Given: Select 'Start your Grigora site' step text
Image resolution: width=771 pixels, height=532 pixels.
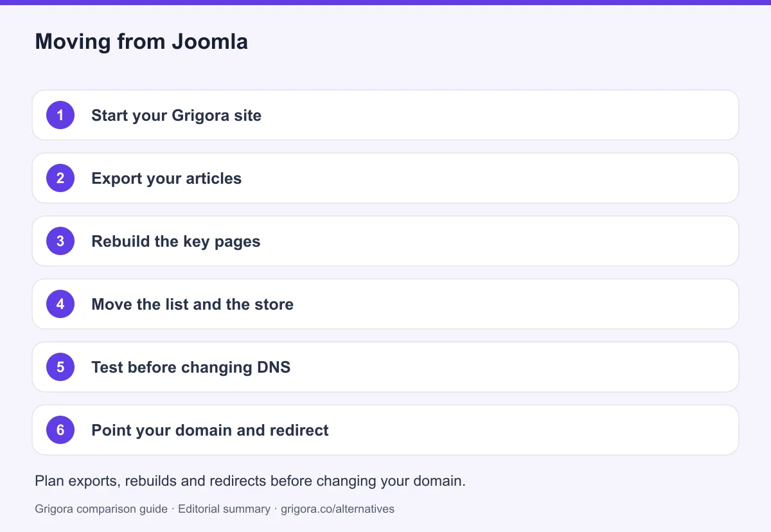Looking at the screenshot, I should (x=176, y=116).
